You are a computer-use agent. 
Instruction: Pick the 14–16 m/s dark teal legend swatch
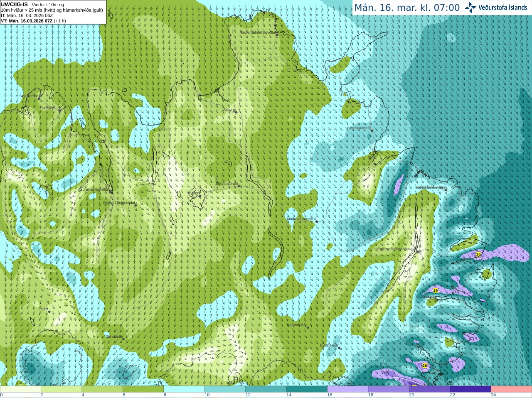pos(307,389)
